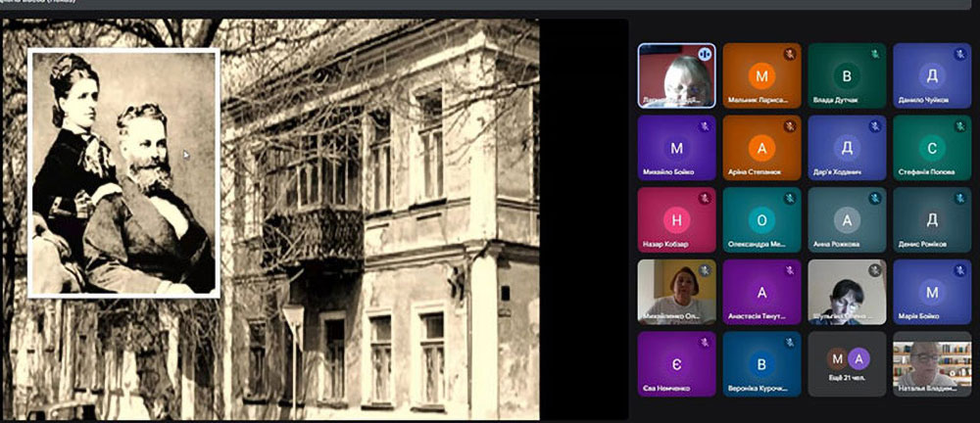Select Єва Немченко participant tile

677,363
